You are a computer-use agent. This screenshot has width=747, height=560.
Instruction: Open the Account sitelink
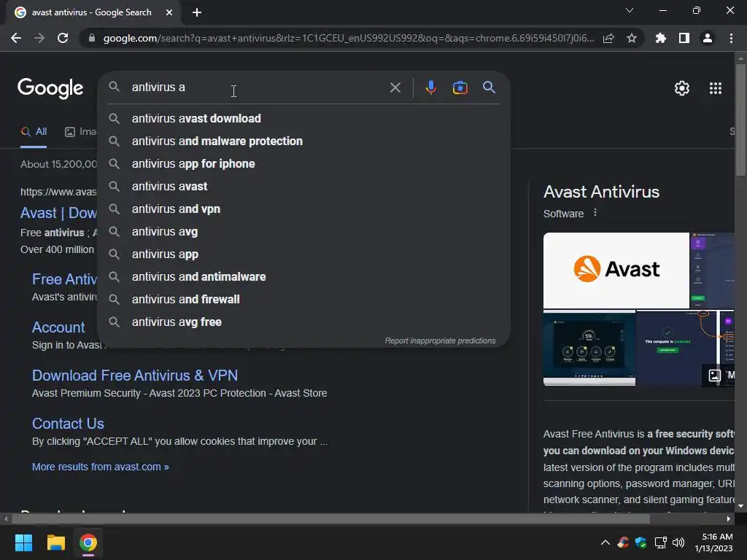pos(58,327)
